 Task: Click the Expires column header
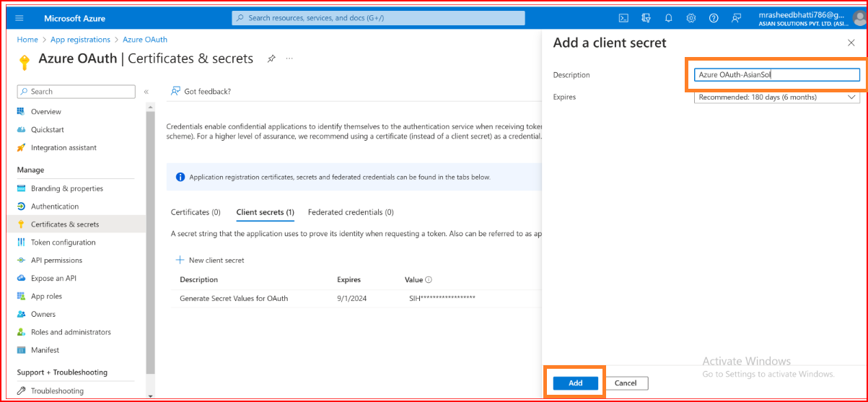point(348,280)
